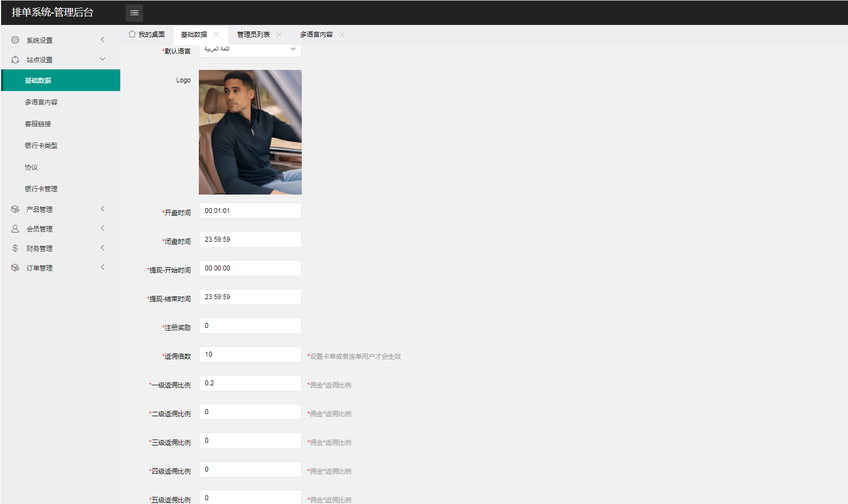Switch to the 多语言内容 tab
848x504 pixels.
pos(316,34)
